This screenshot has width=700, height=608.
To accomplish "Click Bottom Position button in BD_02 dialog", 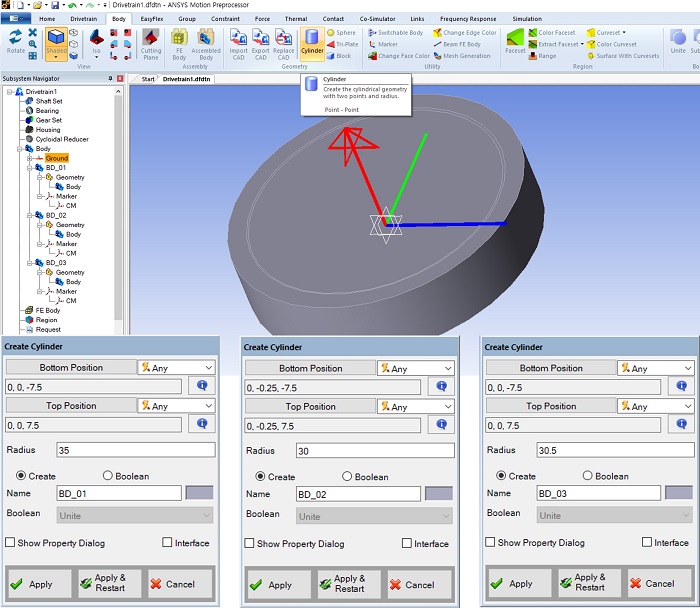I will coord(310,368).
